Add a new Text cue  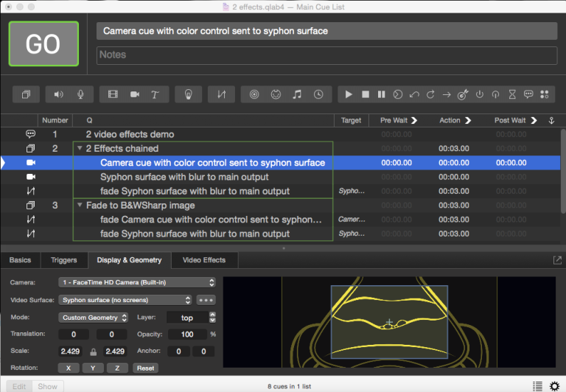[x=156, y=94]
